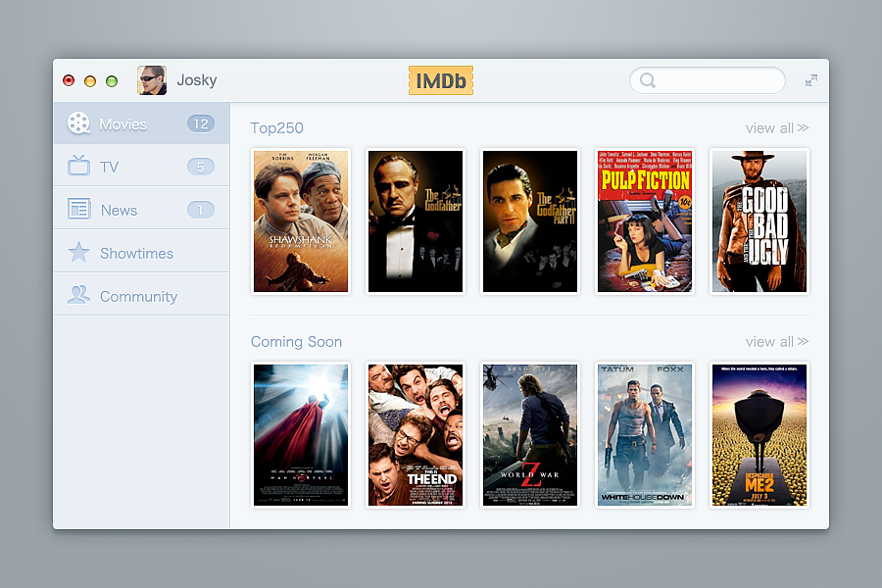Click the green zoom window button

click(x=112, y=81)
